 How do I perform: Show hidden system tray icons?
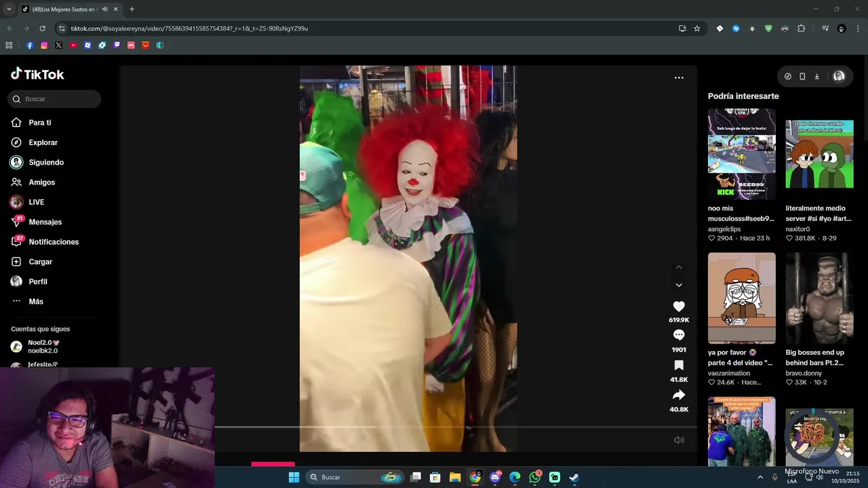pyautogui.click(x=759, y=477)
